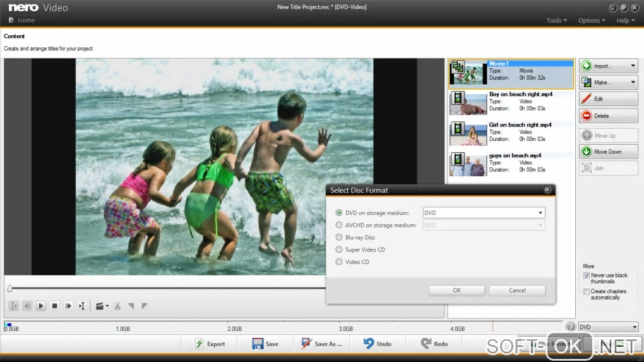Viewport: 644px width, 362px height.
Task: Click the Movie 1 title text
Action: (499, 64)
